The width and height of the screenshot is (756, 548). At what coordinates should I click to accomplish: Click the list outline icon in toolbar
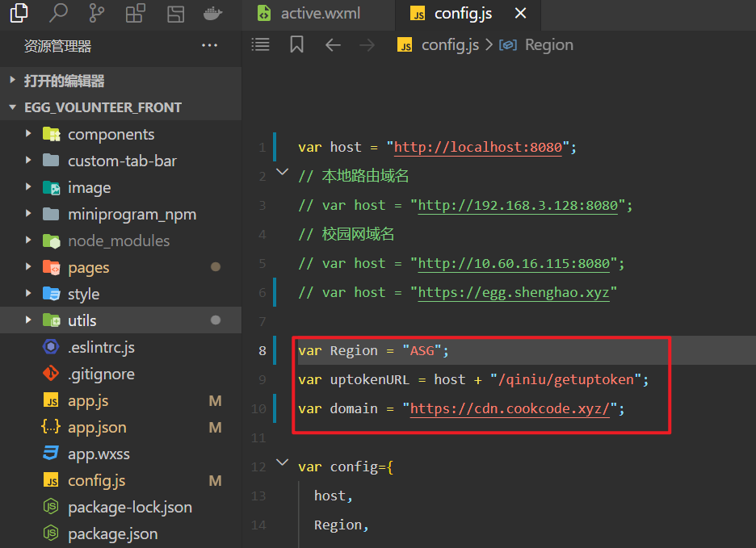click(x=261, y=45)
